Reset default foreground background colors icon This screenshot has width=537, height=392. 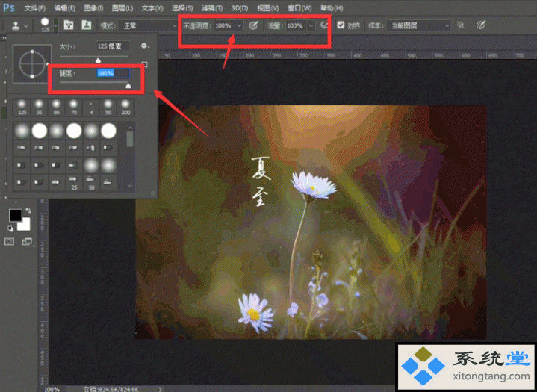[x=10, y=228]
